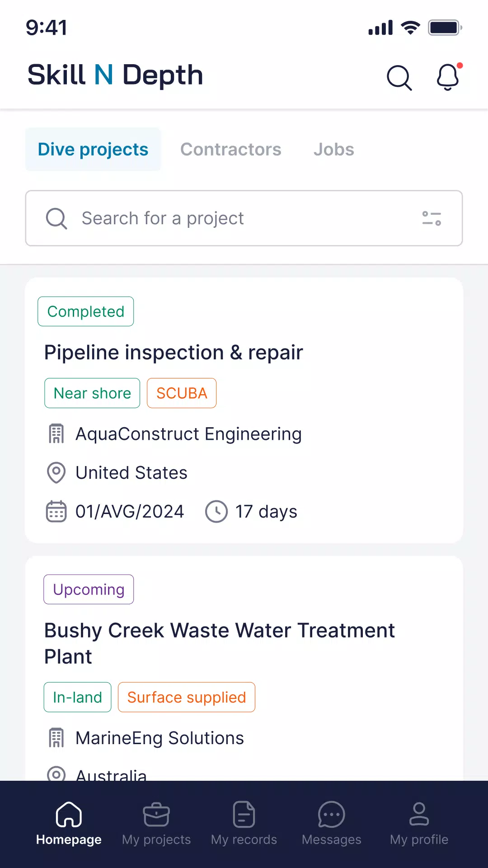Image resolution: width=488 pixels, height=868 pixels.
Task: Select the Dive projects tab
Action: pos(93,149)
